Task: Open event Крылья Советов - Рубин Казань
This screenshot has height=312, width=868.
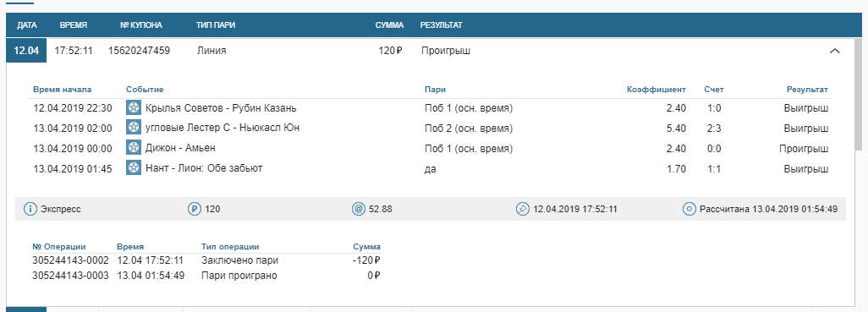Action: pos(221,108)
